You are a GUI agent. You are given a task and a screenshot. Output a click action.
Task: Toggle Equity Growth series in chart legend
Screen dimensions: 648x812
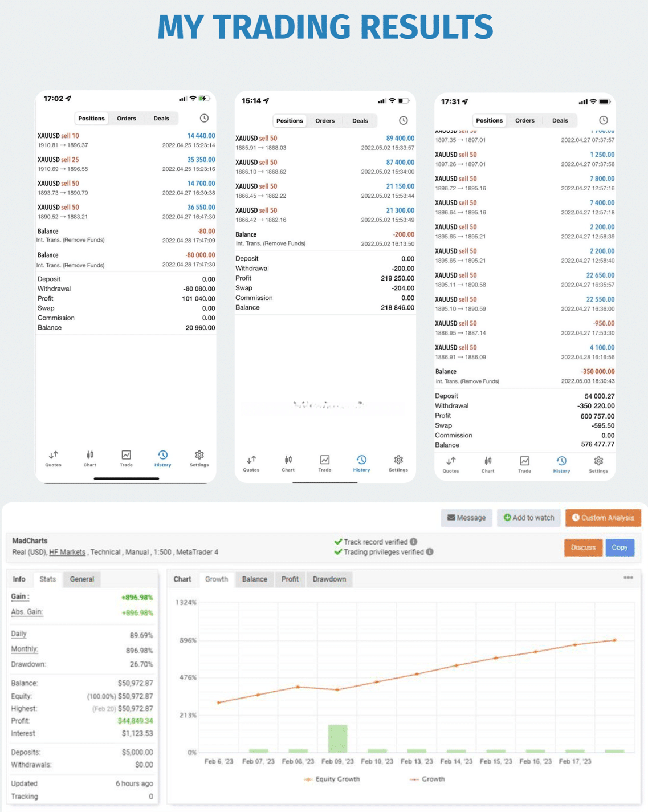pyautogui.click(x=332, y=779)
